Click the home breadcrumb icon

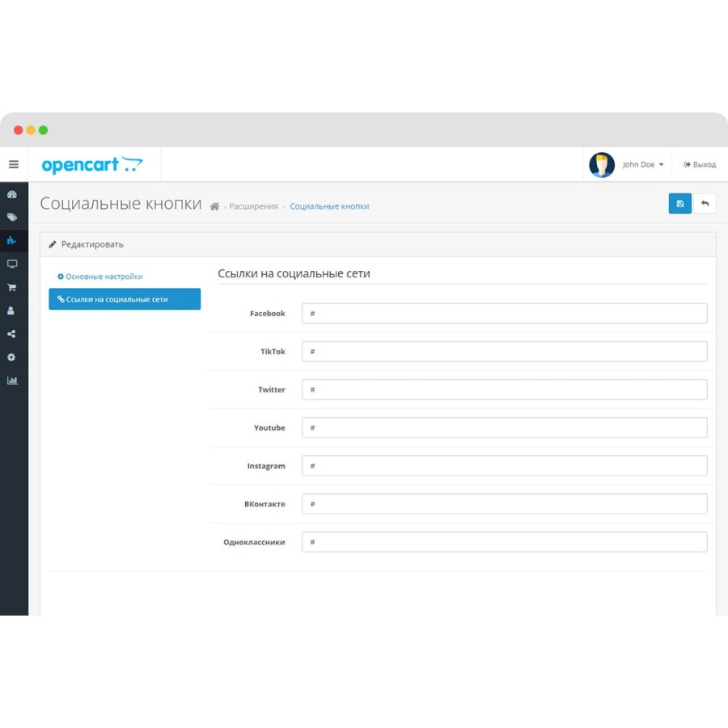coord(214,206)
